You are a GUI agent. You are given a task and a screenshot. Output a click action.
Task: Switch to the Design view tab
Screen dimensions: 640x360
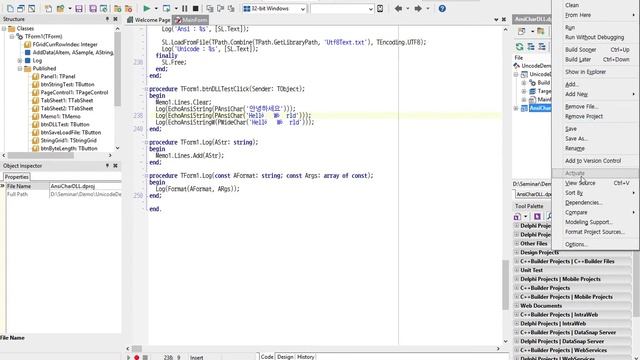285,356
